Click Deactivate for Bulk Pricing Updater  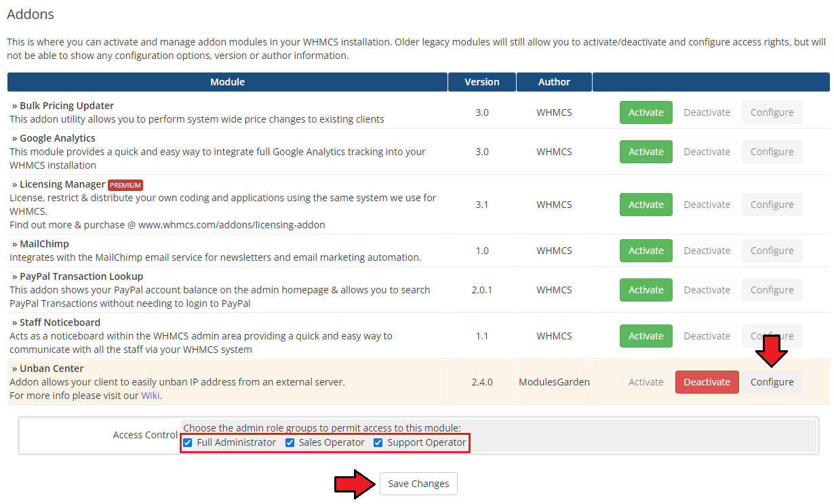tap(707, 112)
